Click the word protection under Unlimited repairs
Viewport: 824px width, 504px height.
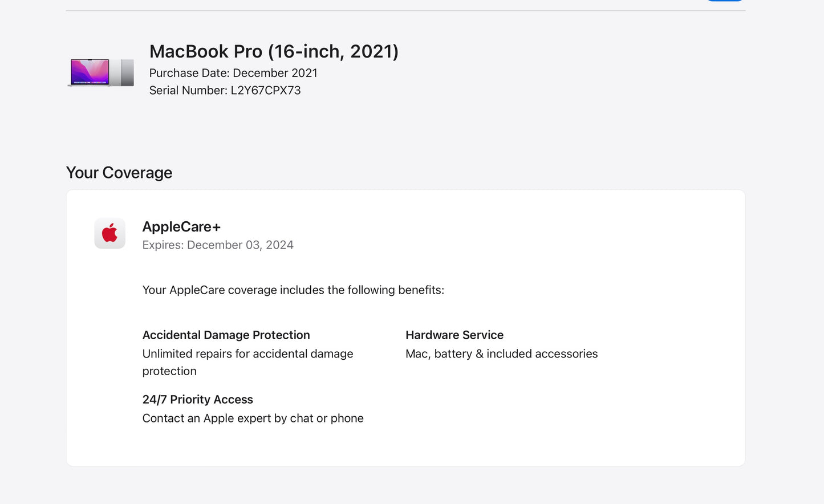pyautogui.click(x=169, y=371)
